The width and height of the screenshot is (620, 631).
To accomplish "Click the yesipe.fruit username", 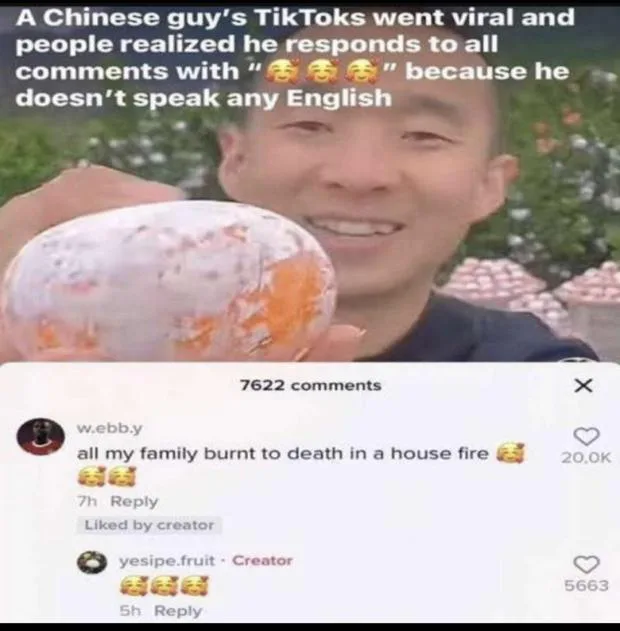I will [167, 560].
